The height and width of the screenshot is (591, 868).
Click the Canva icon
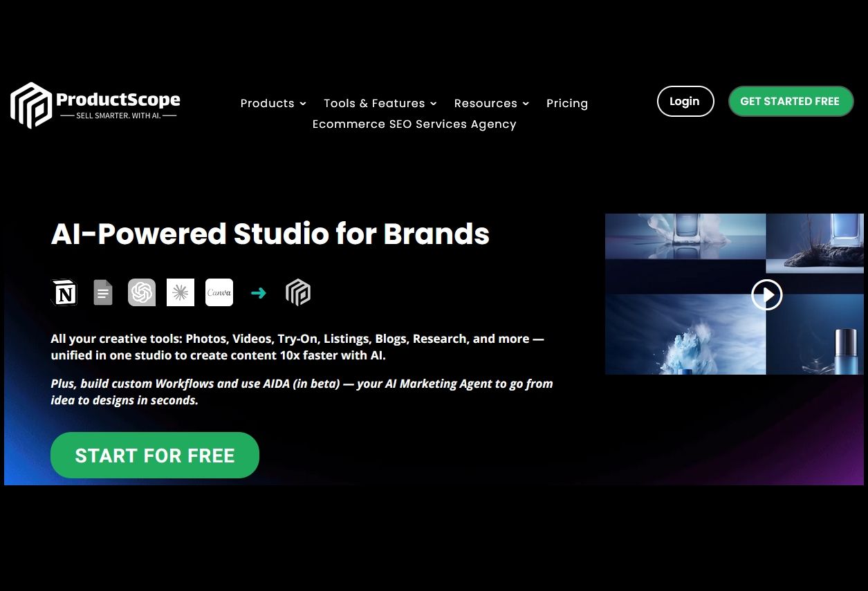(x=219, y=292)
